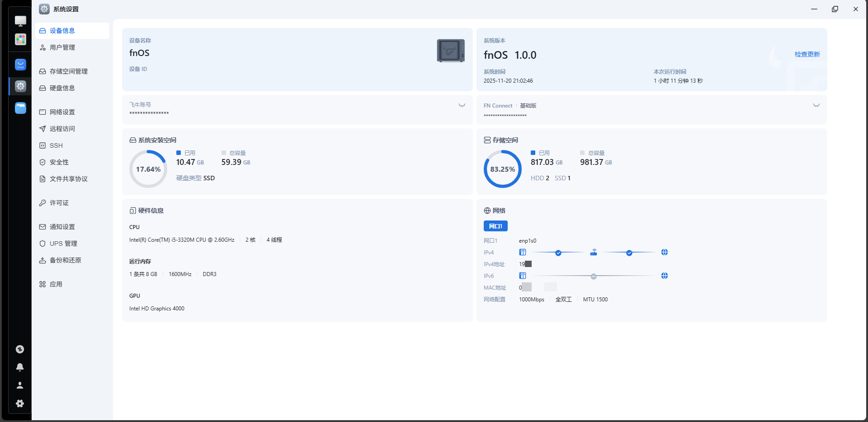Click the HDD 2 disk count

click(540, 178)
